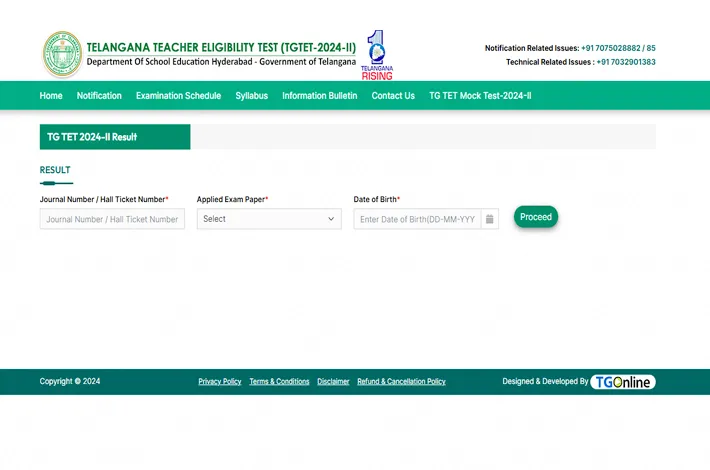This screenshot has height=470, width=710.
Task: Click the dropdown chevron beside Select
Action: pos(331,219)
